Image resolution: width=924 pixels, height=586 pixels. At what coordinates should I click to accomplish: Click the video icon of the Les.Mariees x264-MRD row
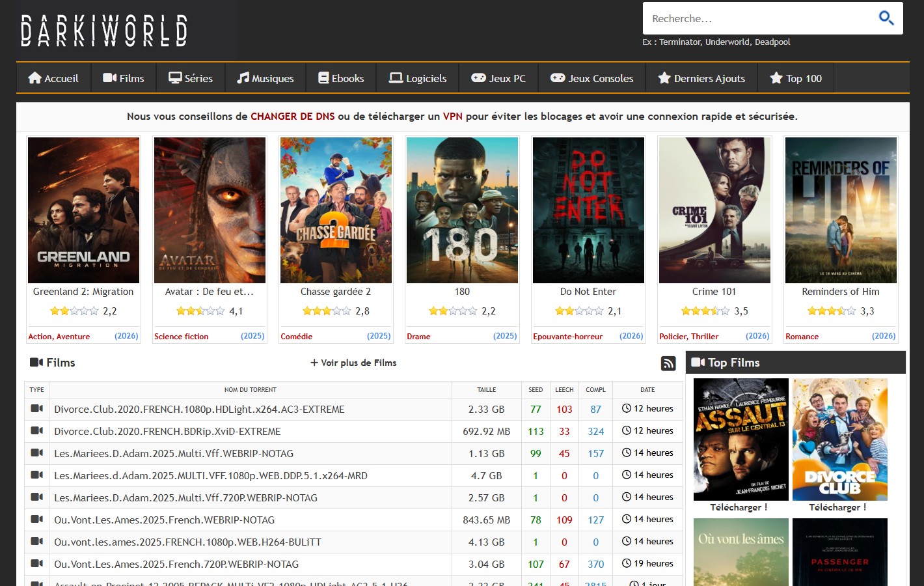click(x=37, y=475)
